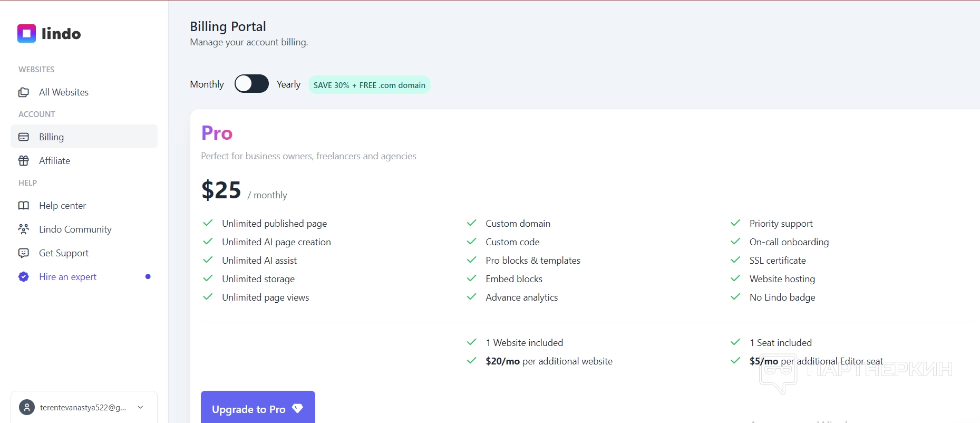Click the user avatar icon
Viewport: 980px width, 423px height.
click(x=27, y=407)
